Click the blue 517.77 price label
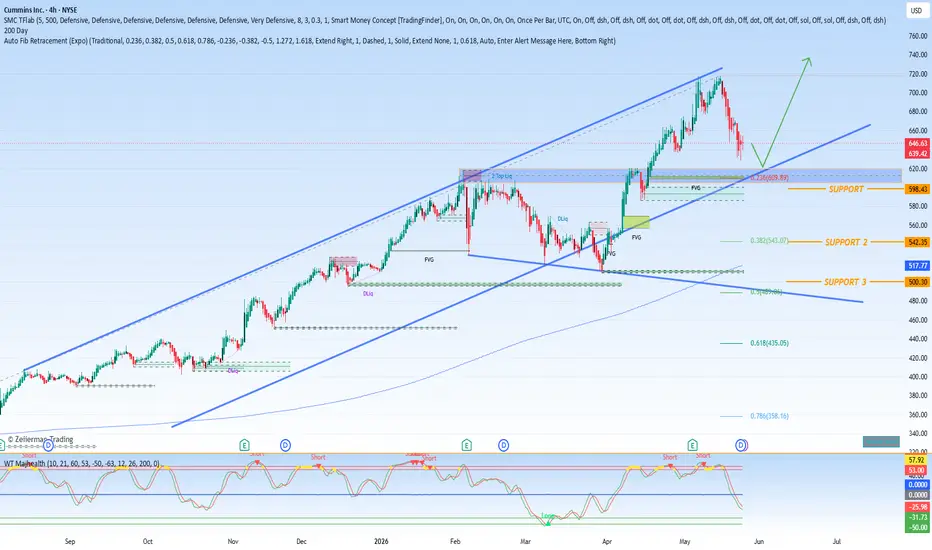 (917, 266)
